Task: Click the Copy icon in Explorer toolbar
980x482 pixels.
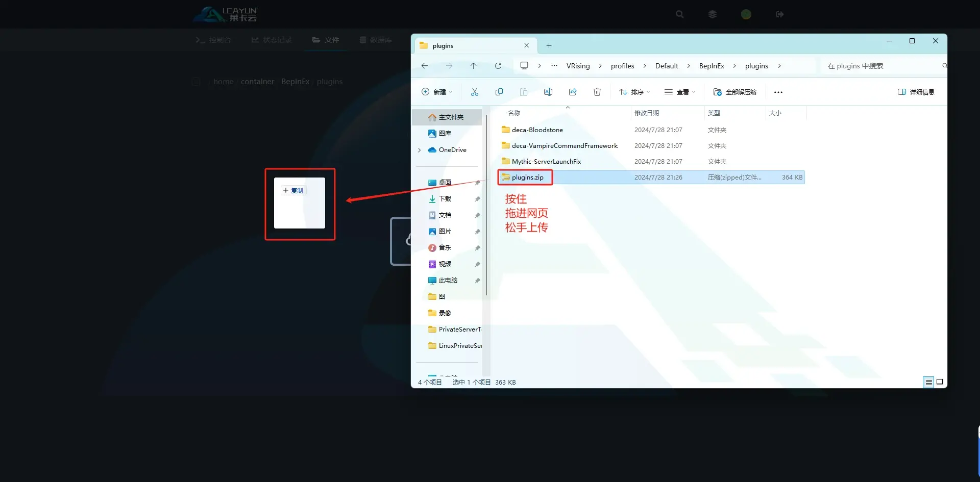Action: coord(499,92)
